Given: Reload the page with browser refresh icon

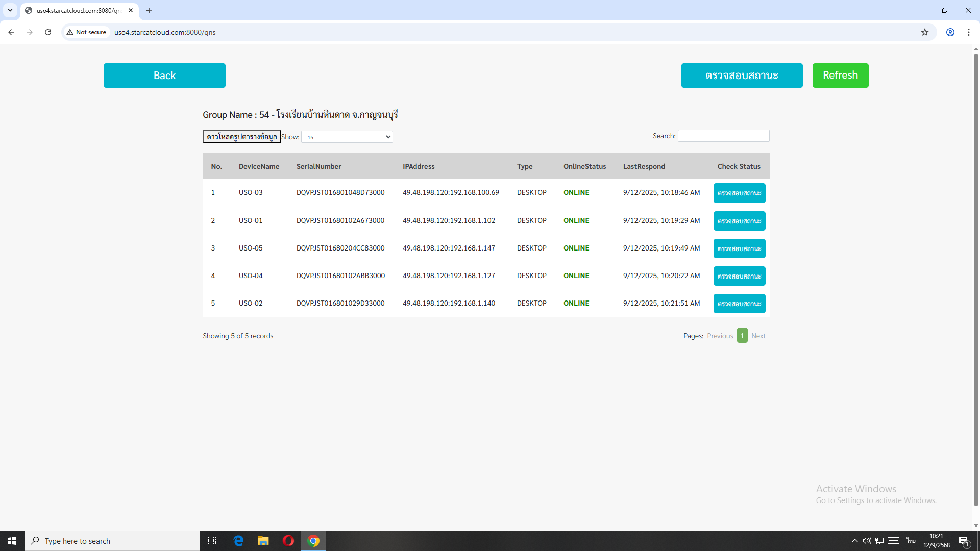Looking at the screenshot, I should [x=48, y=32].
